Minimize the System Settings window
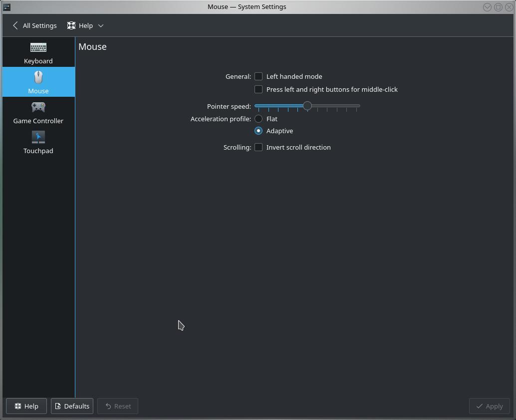 (x=487, y=7)
